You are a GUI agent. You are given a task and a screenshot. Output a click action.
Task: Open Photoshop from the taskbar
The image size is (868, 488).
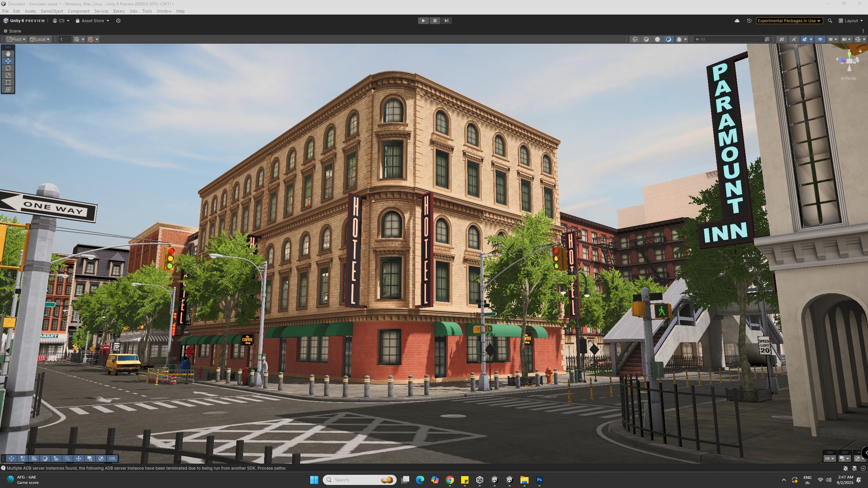539,480
